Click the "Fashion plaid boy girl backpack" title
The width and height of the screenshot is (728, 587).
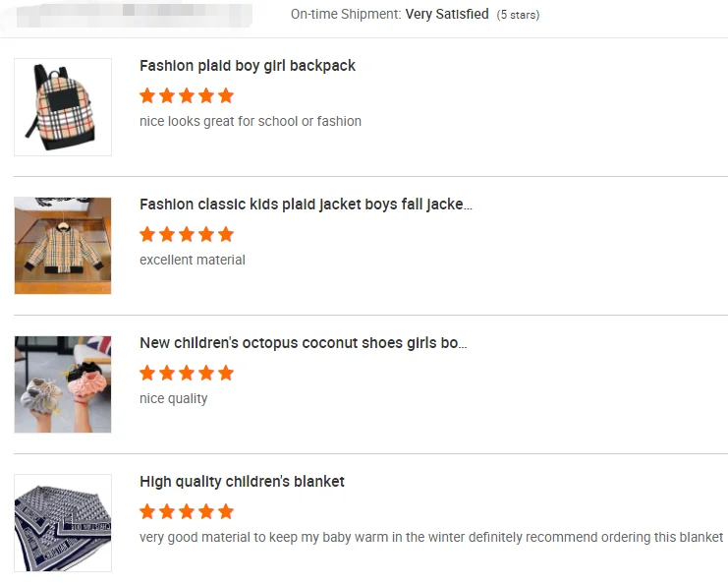248,66
